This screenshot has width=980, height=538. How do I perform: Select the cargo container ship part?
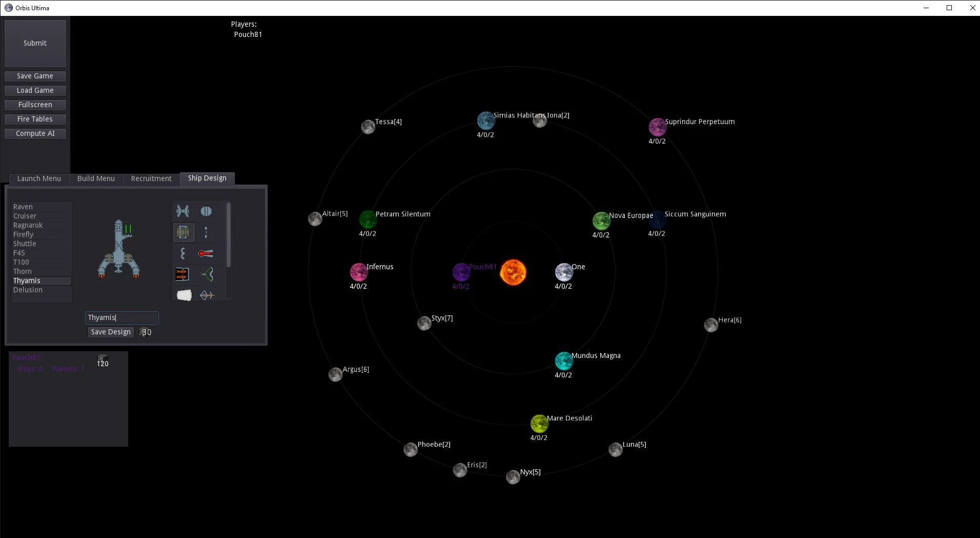tap(183, 232)
